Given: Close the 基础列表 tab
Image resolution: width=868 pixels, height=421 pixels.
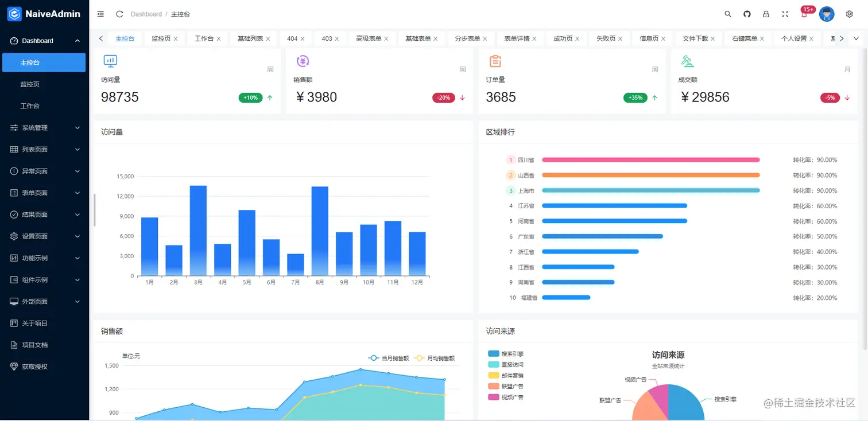Looking at the screenshot, I should point(268,39).
